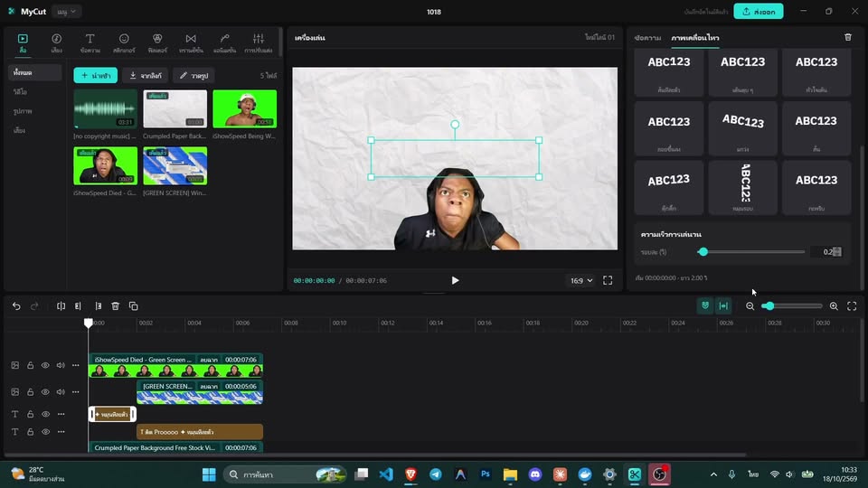
Task: Open the Animation tab icon
Action: 225,42
